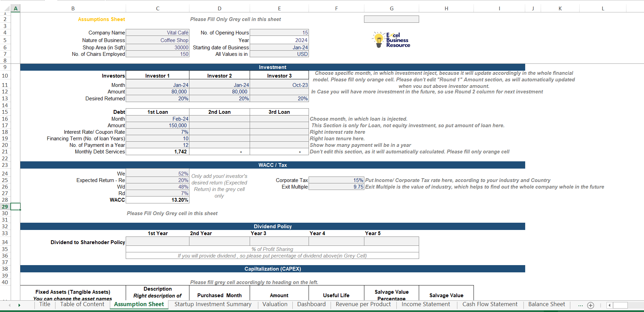Select No. of Chairs value 150
This screenshot has width=644, height=312.
pyautogui.click(x=157, y=54)
